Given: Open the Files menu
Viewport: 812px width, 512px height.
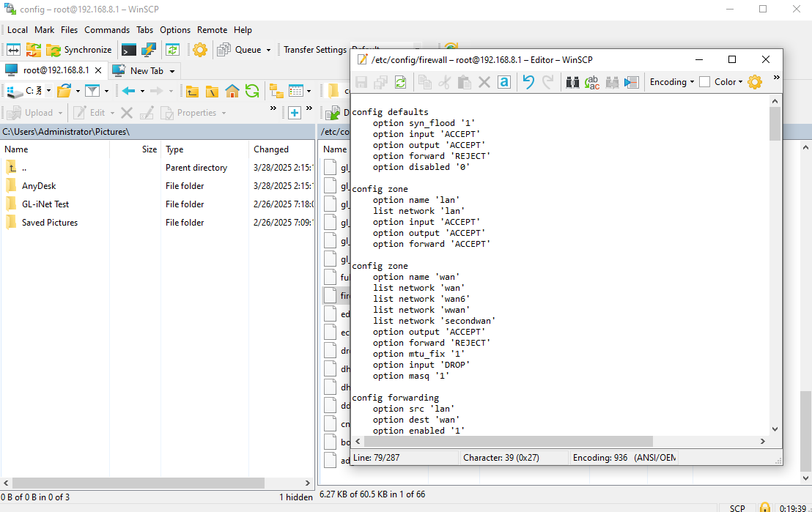Looking at the screenshot, I should pyautogui.click(x=69, y=30).
